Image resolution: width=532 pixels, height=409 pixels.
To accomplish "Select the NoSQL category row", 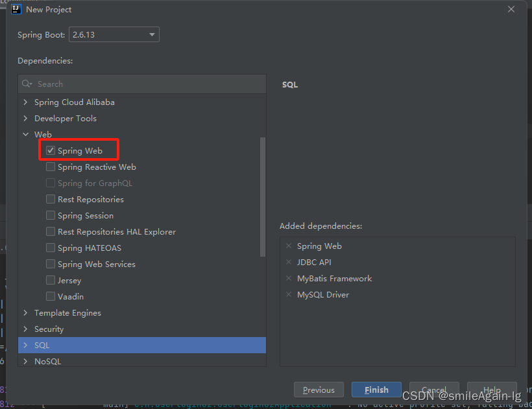I will tap(142, 362).
